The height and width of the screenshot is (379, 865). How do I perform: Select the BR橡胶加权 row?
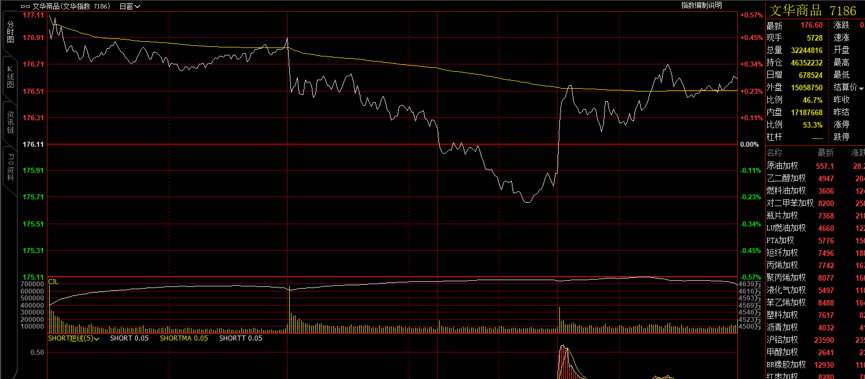click(815, 365)
